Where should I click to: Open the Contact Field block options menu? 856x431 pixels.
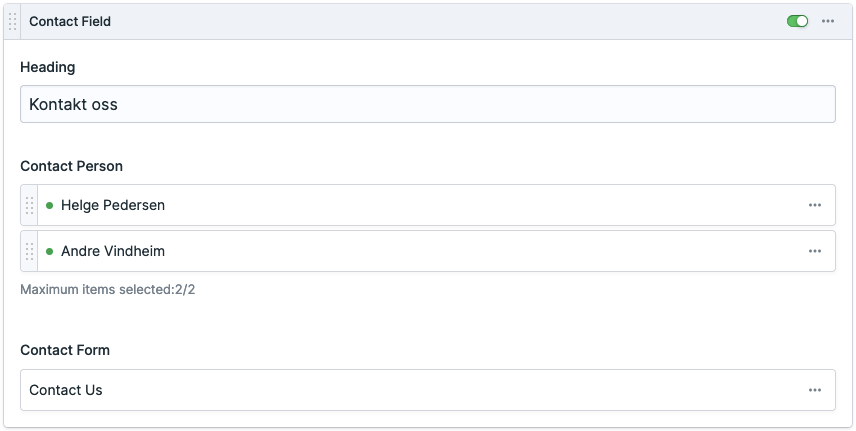[828, 21]
